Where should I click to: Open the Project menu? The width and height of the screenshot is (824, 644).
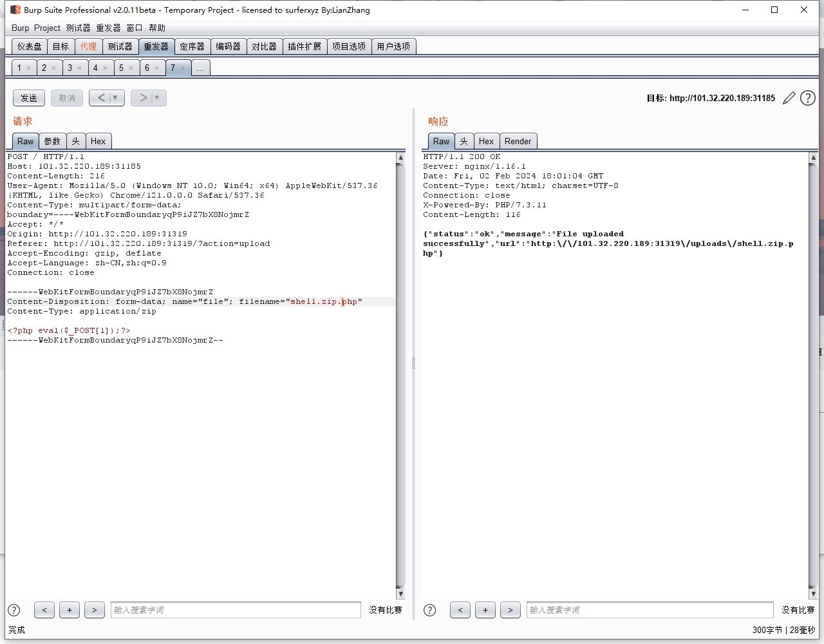pyautogui.click(x=47, y=28)
